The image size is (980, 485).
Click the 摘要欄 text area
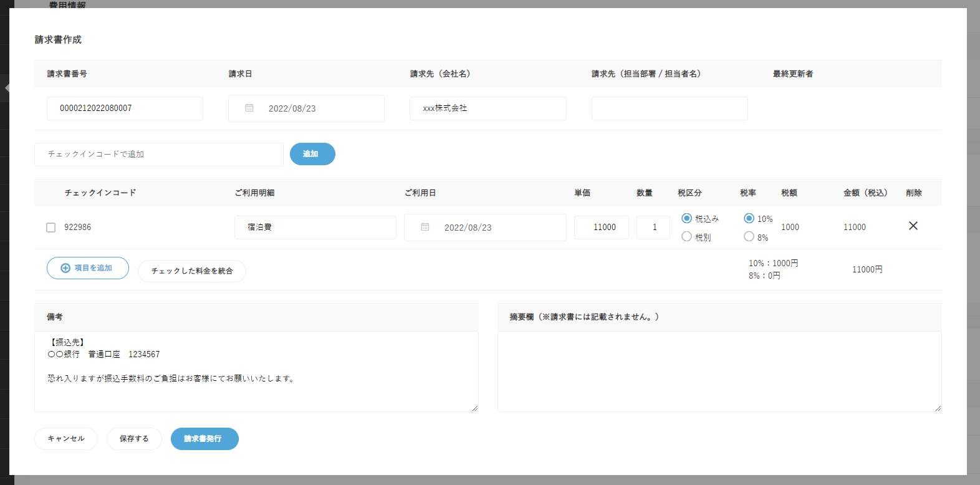[719, 372]
